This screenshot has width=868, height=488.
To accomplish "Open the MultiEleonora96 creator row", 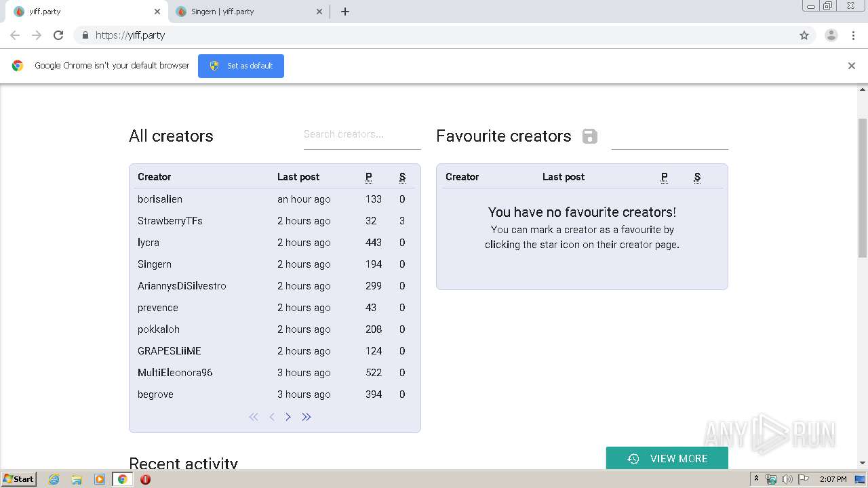I will click(x=275, y=373).
